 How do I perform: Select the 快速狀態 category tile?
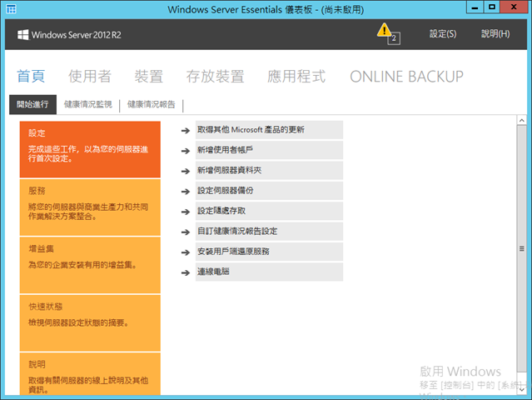click(x=90, y=323)
